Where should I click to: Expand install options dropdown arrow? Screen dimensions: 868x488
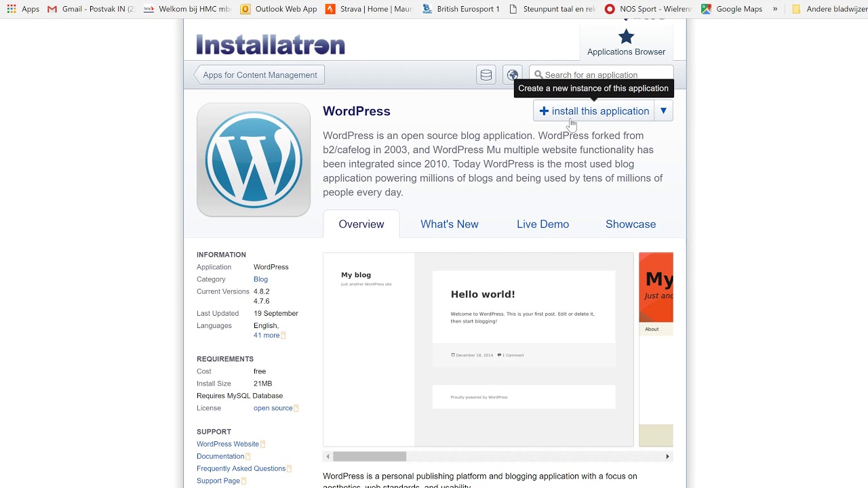[x=663, y=111]
